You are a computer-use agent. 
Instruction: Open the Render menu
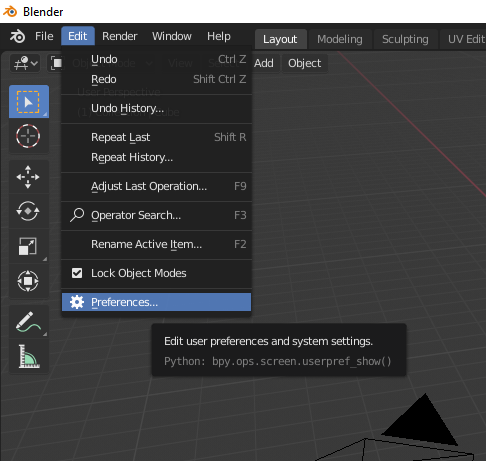[120, 36]
